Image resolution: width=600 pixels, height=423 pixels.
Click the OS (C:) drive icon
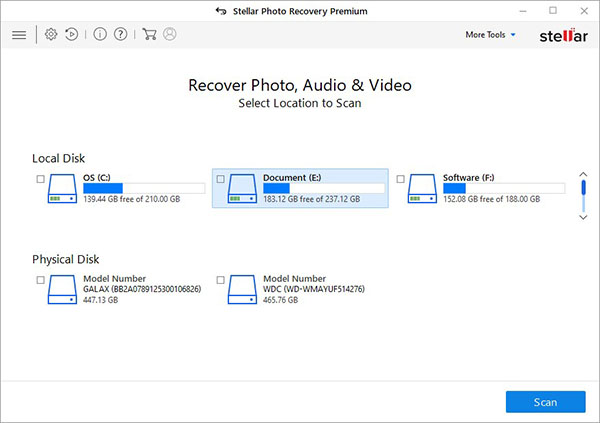(62, 188)
